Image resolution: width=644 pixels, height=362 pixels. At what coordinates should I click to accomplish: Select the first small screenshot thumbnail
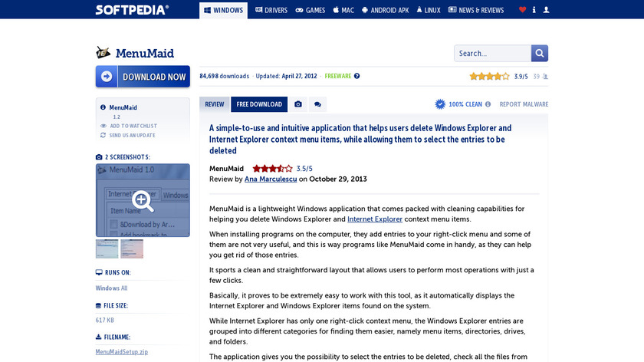pos(107,248)
